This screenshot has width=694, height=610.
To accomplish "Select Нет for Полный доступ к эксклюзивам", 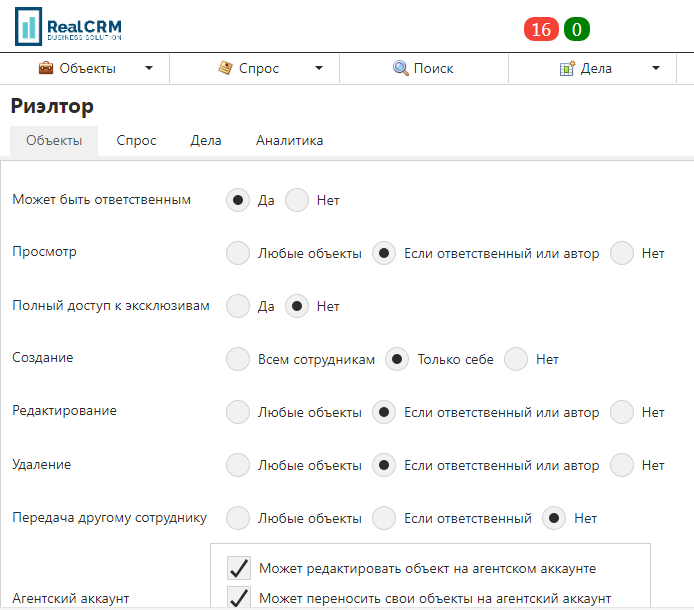I will [x=297, y=306].
